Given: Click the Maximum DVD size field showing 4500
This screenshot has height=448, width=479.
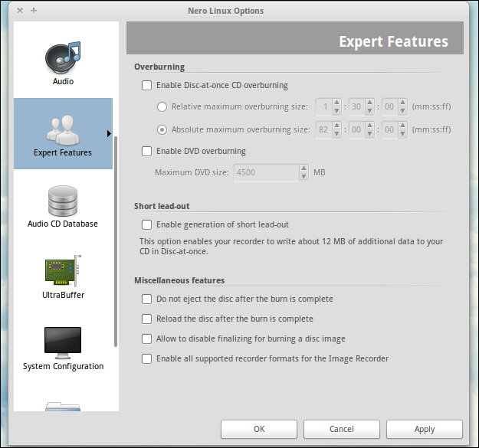Looking at the screenshot, I should coord(267,173).
